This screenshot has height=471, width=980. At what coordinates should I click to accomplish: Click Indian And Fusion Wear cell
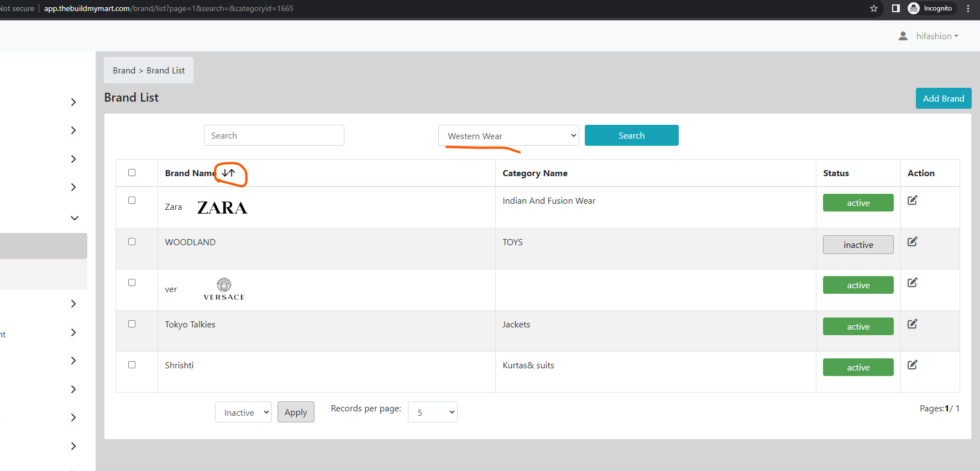pyautogui.click(x=549, y=200)
